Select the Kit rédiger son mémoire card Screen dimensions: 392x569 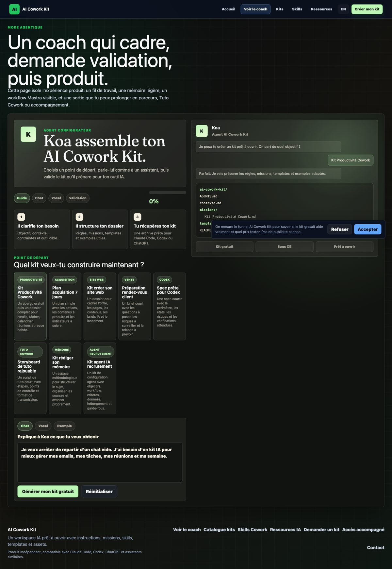(65, 378)
